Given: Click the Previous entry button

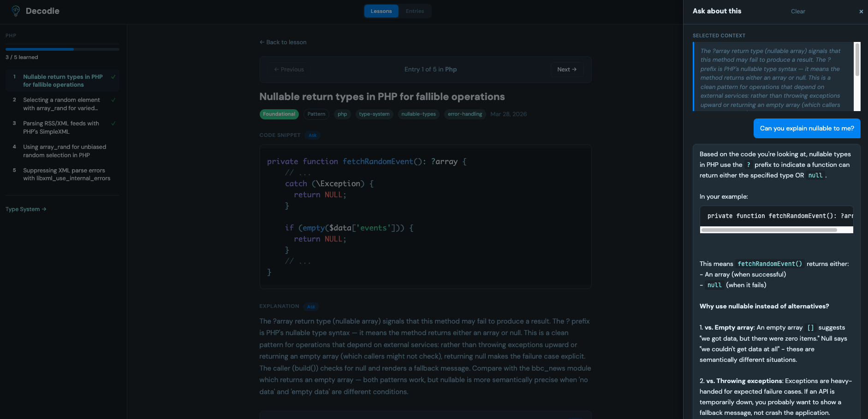Looking at the screenshot, I should [289, 70].
